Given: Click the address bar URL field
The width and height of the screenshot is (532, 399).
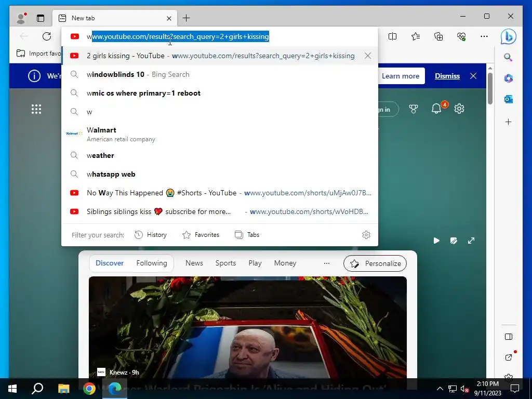Looking at the screenshot, I should (x=220, y=36).
